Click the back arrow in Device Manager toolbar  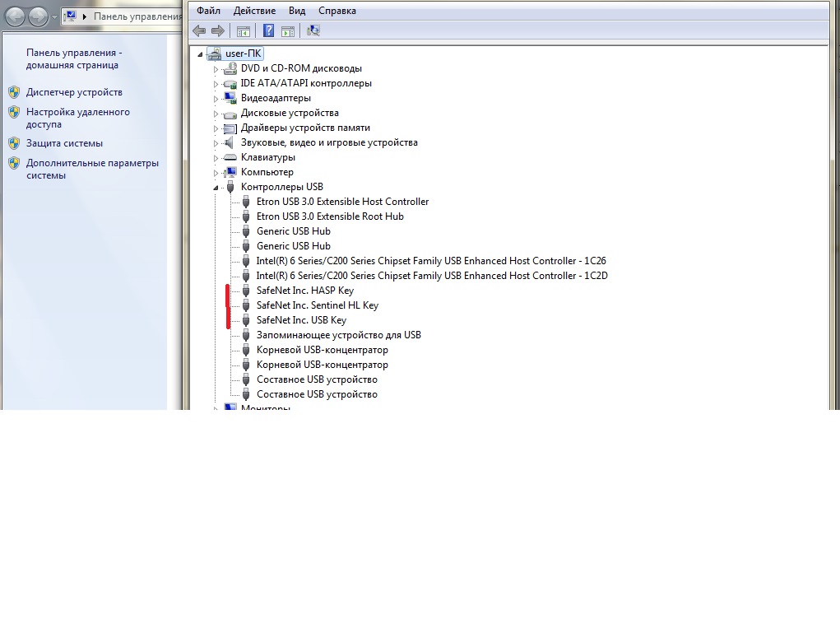(199, 31)
